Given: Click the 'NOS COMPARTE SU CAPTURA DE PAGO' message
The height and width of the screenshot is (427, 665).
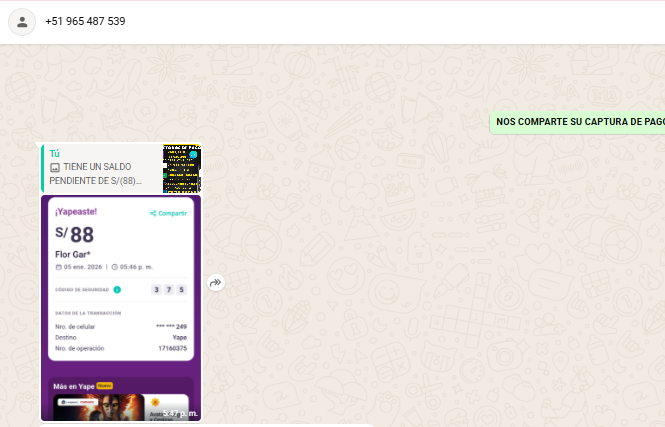Looking at the screenshot, I should [579, 122].
